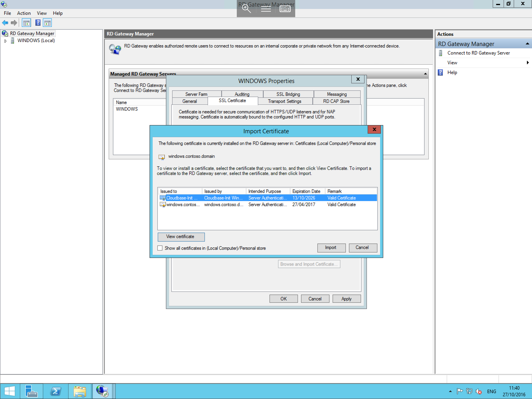The width and height of the screenshot is (532, 399).
Task: Click the Show/Hide Console Tree icon
Action: coord(26,23)
